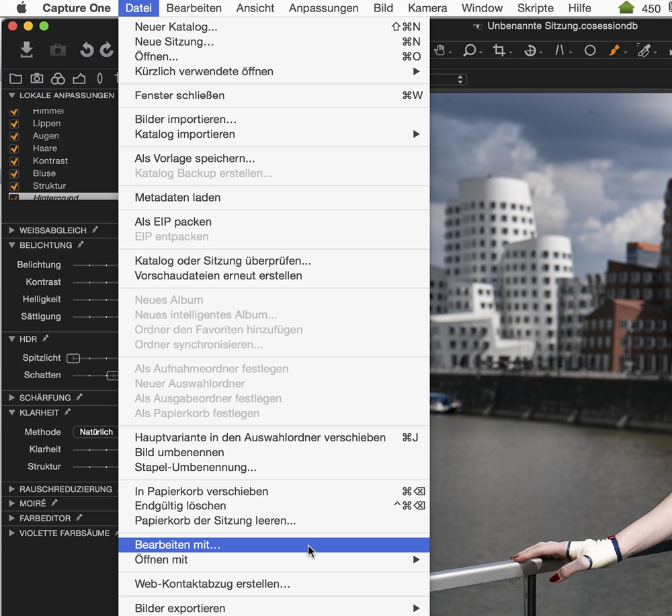Open the Exposure tool tab icon
The width and height of the screenshot is (672, 616).
coord(79,79)
